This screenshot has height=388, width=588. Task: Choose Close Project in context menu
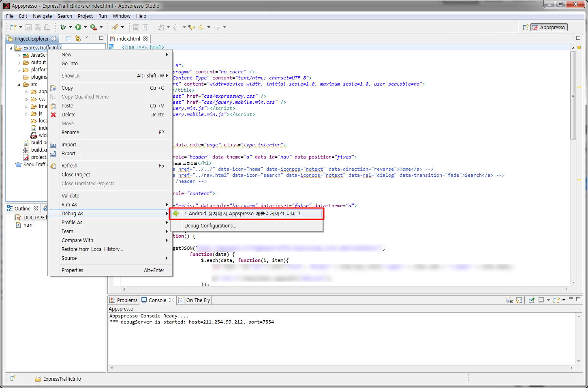pyautogui.click(x=110, y=175)
